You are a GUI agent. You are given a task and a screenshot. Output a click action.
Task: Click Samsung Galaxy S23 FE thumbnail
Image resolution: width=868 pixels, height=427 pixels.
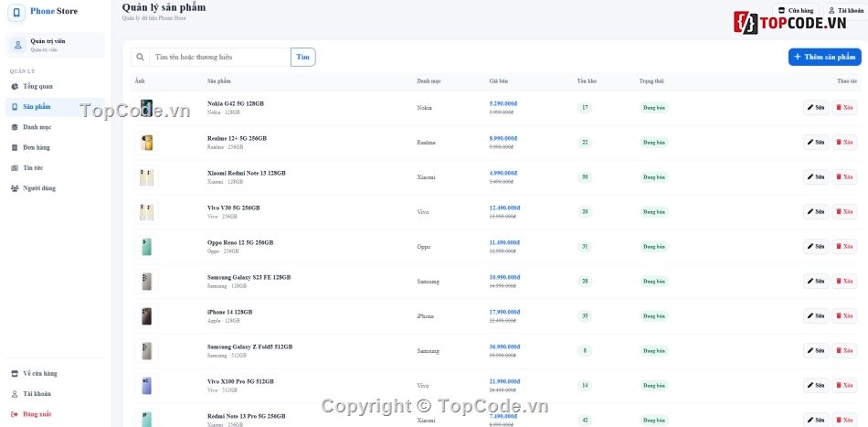click(147, 282)
